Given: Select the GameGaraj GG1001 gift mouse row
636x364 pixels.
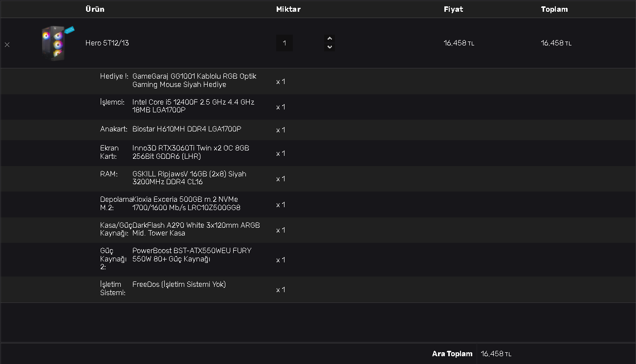Looking at the screenshot, I should pyautogui.click(x=194, y=81).
